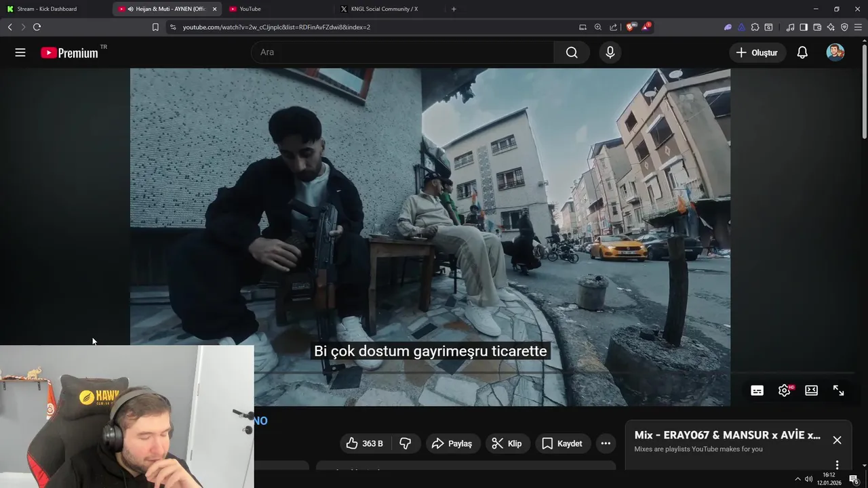Click the share page icon in address bar

tap(614, 27)
